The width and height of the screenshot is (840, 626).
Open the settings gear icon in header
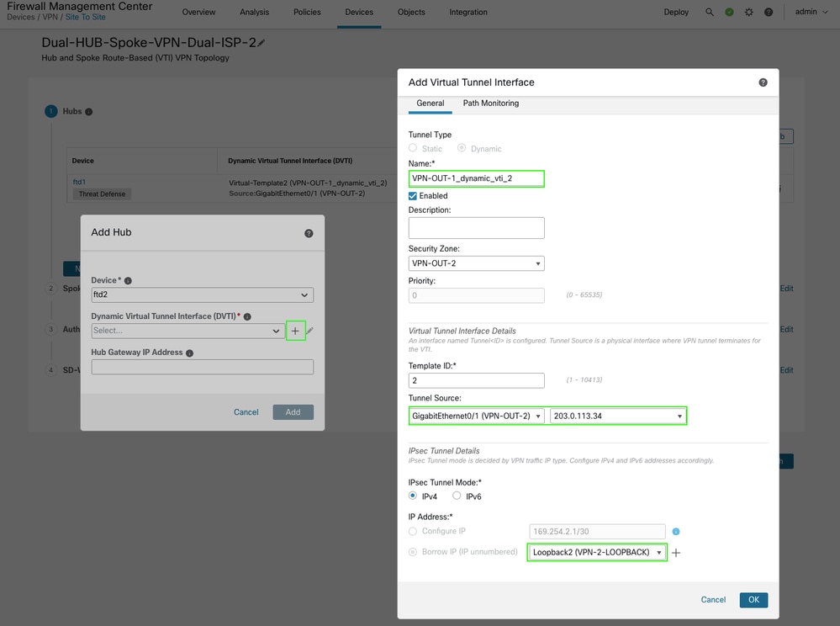749,13
